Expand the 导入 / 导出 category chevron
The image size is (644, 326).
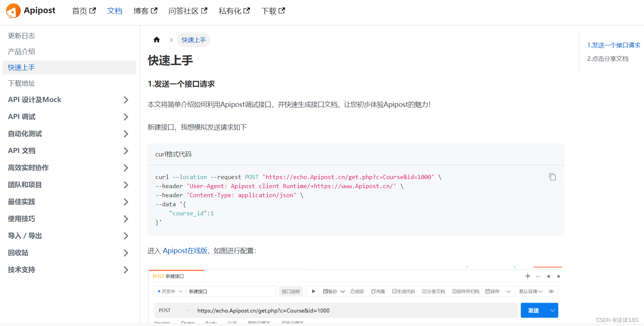coord(126,236)
